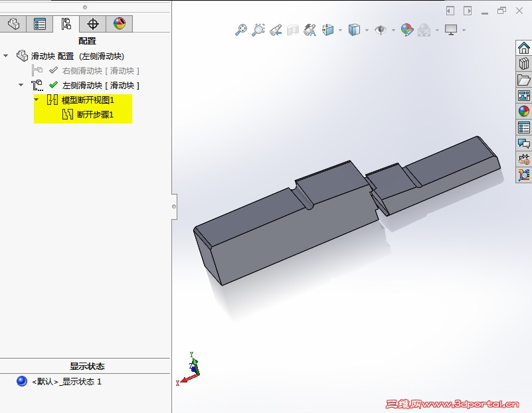Screen dimensions: 532x413
Task: Toggle the Section View tool
Action: click(x=292, y=30)
